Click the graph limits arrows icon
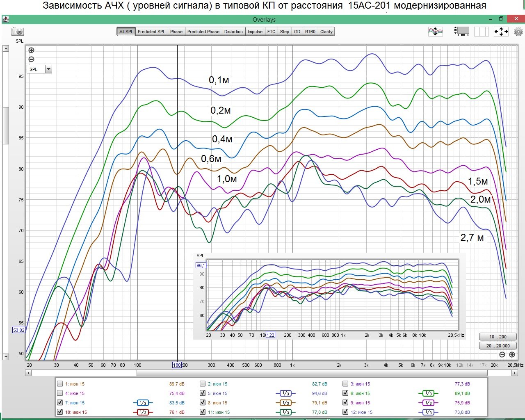The width and height of the screenshot is (525, 420). tap(501, 32)
